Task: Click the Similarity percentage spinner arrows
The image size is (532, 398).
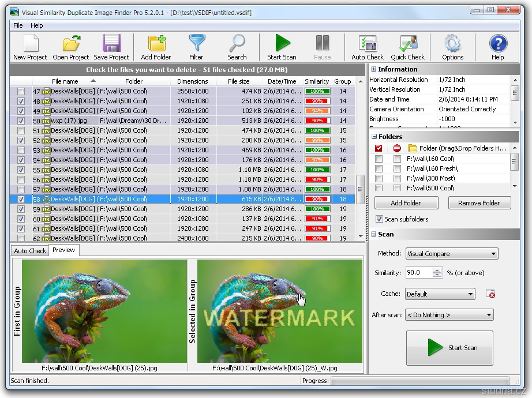Action: [437, 273]
